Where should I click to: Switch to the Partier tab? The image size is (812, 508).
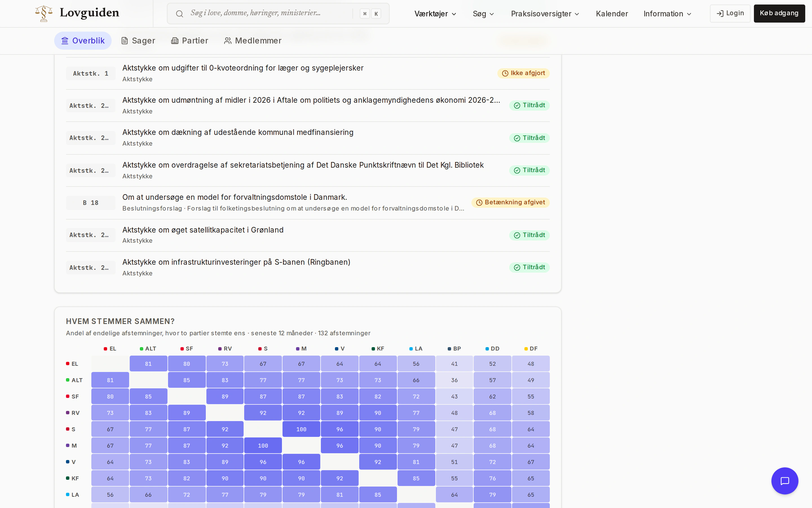coord(189,41)
